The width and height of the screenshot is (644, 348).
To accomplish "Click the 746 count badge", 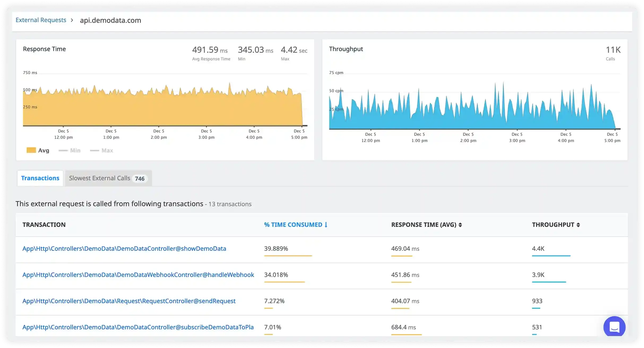I will point(140,179).
